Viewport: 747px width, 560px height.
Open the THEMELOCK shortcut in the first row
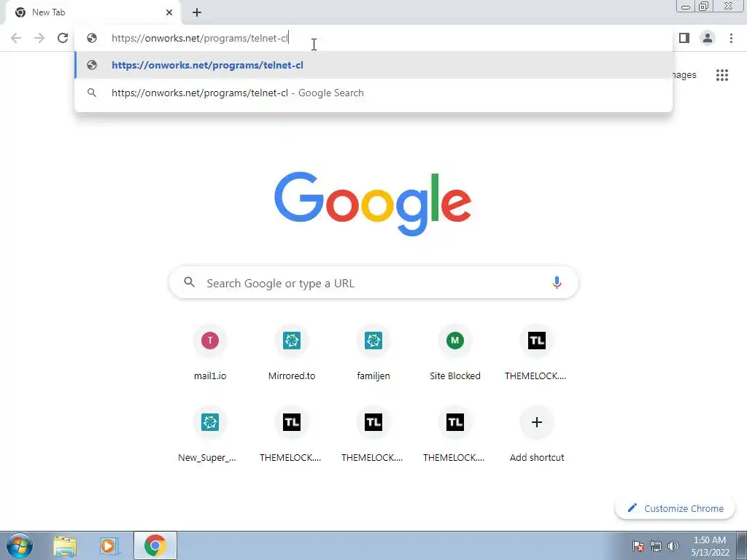coord(537,352)
